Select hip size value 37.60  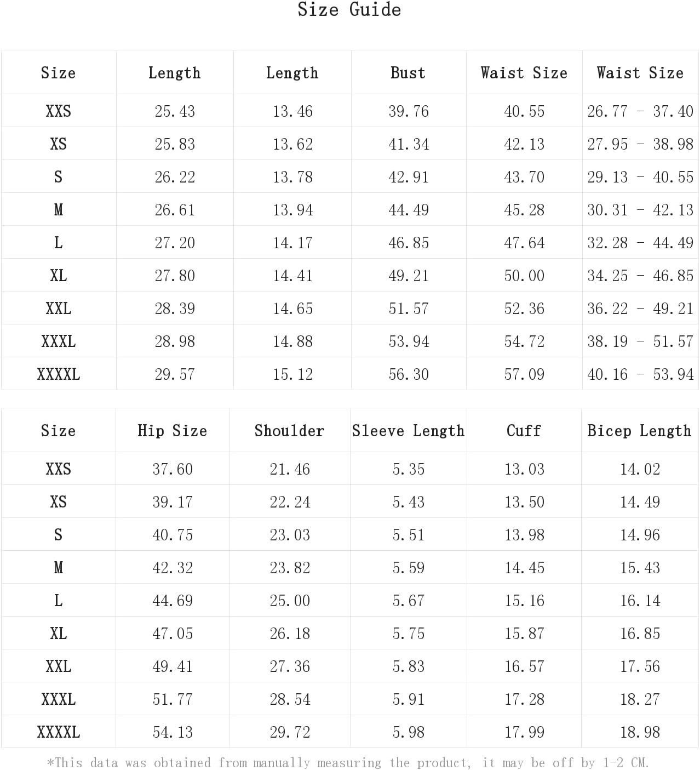pyautogui.click(x=173, y=469)
